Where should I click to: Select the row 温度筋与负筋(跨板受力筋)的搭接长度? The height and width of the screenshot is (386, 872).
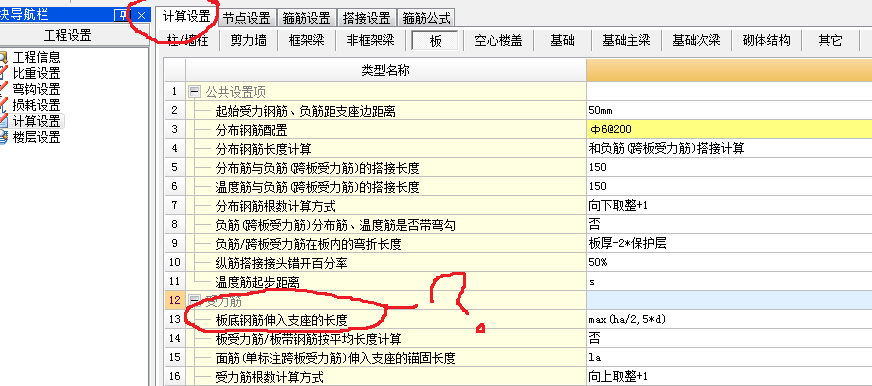point(386,186)
